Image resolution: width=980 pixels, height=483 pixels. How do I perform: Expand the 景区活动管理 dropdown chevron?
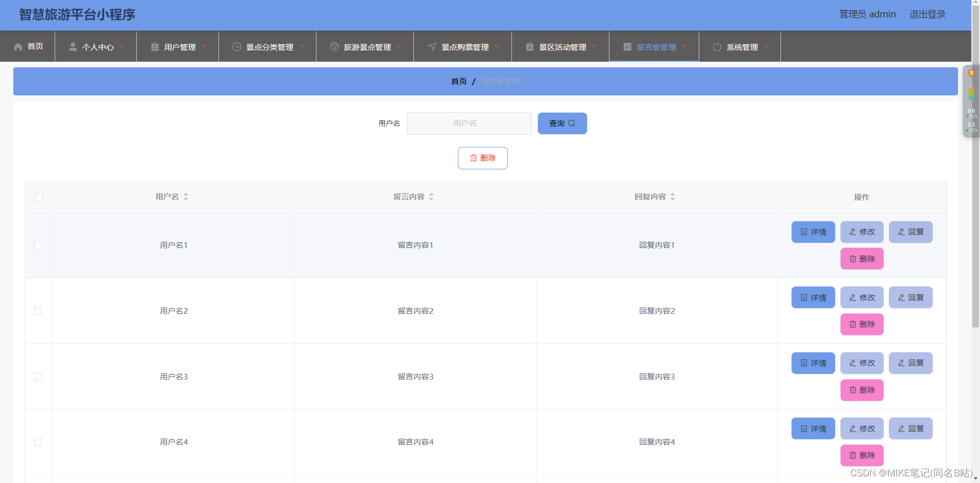(595, 46)
